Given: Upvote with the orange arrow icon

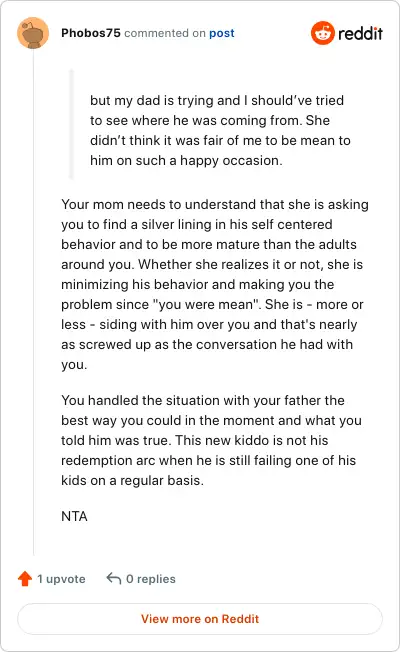Looking at the screenshot, I should click(x=25, y=578).
